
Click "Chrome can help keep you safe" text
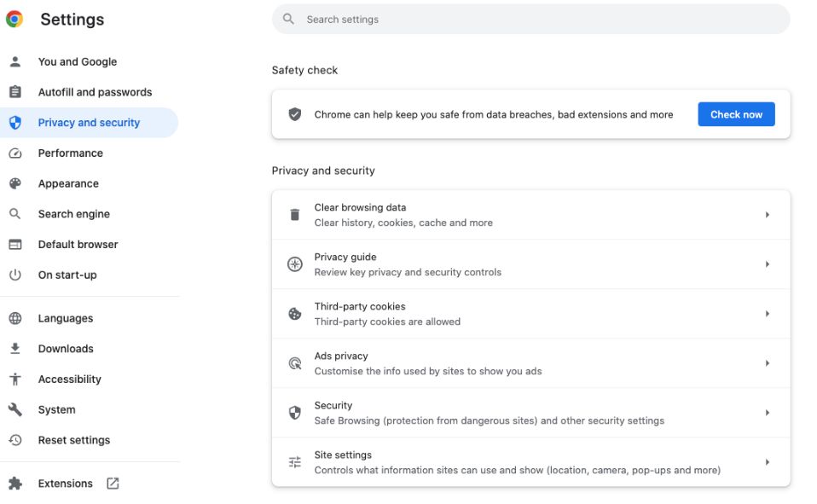(494, 114)
